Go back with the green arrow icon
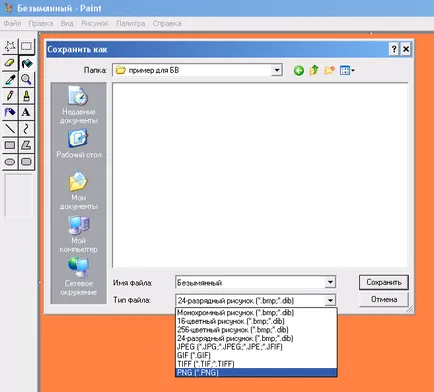The width and height of the screenshot is (434, 392). 299,70
